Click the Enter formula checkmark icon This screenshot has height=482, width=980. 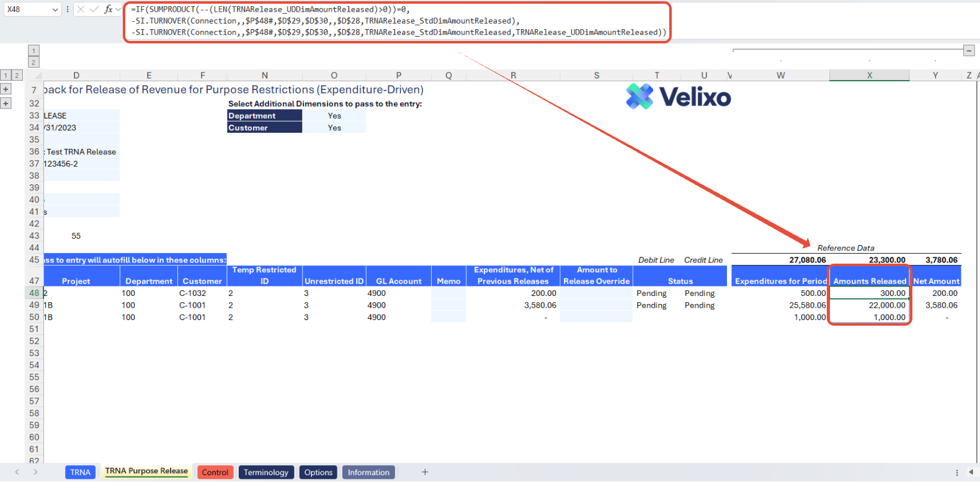tap(94, 9)
